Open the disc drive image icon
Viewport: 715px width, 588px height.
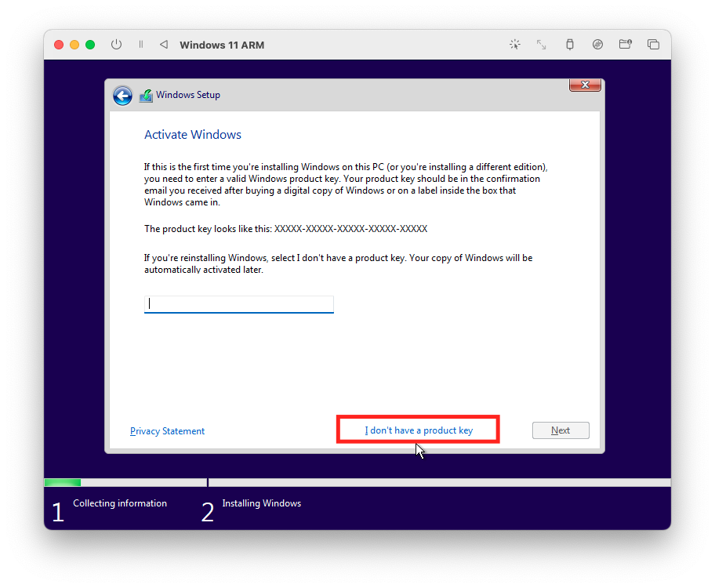point(597,44)
